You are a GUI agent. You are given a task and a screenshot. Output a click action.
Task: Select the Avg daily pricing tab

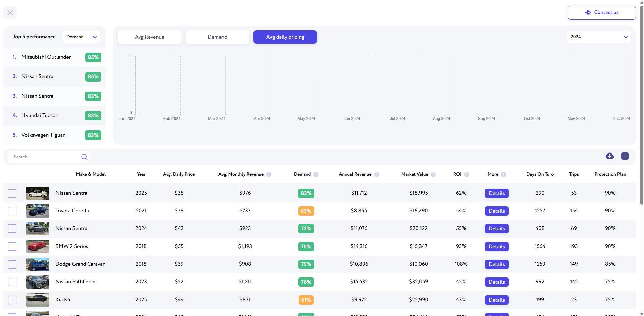(x=285, y=37)
